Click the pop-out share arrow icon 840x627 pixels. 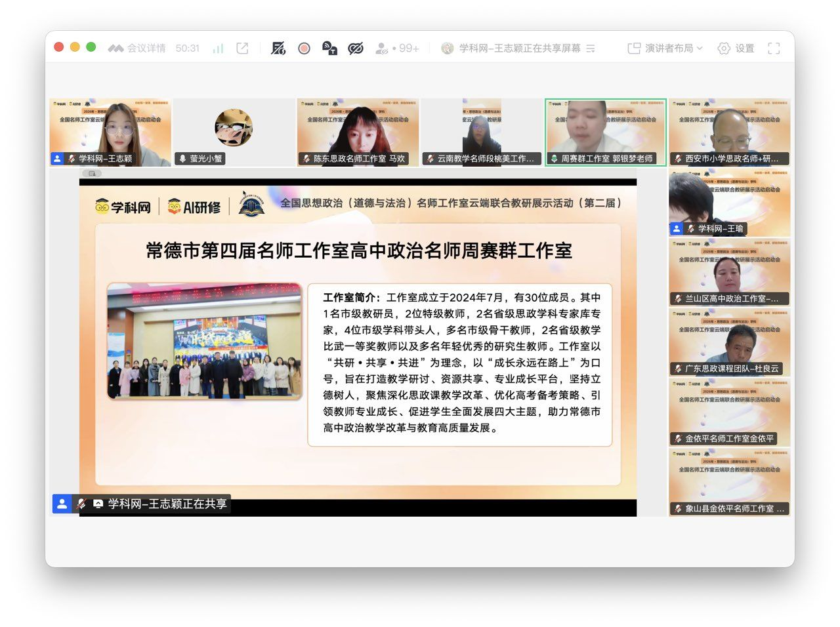pyautogui.click(x=242, y=49)
